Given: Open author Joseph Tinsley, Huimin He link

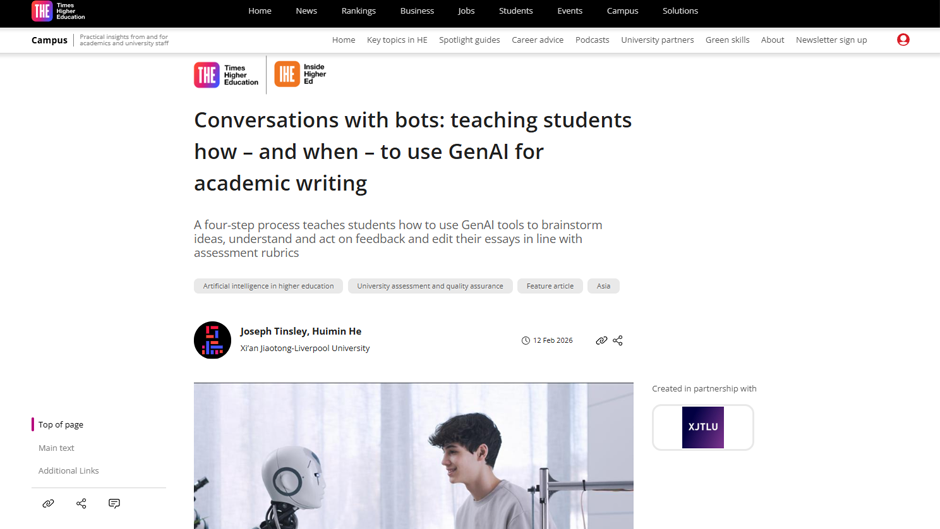Looking at the screenshot, I should coord(300,331).
